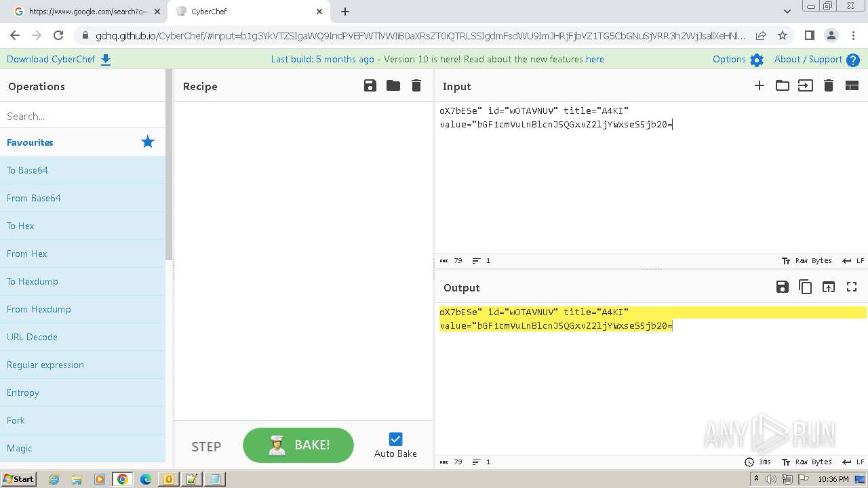
Task: Select Regular expression operation
Action: tap(83, 365)
